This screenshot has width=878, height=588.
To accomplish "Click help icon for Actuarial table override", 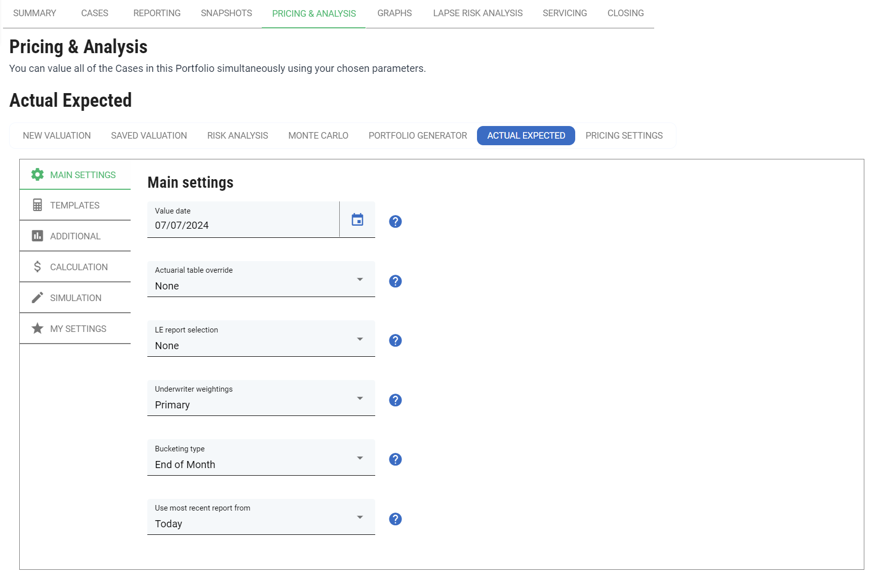I will [x=395, y=281].
